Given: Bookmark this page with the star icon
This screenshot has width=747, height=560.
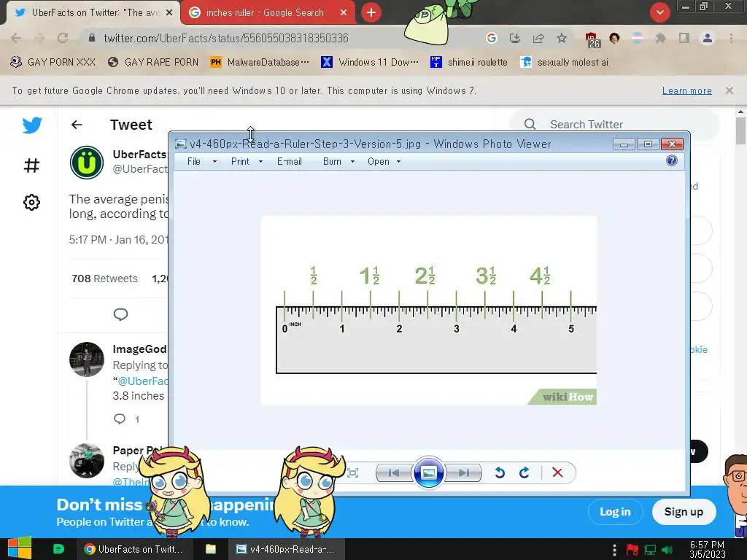Looking at the screenshot, I should [562, 38].
